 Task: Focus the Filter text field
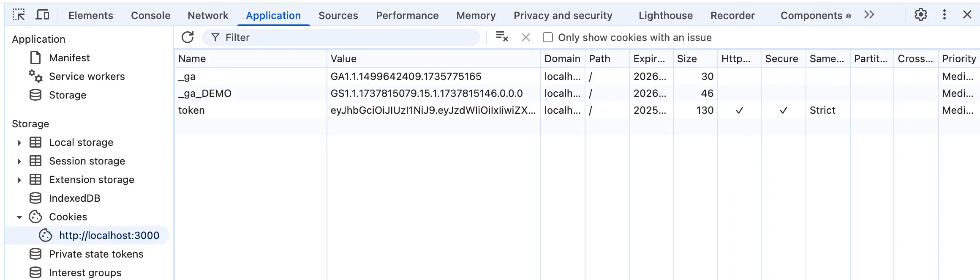pyautogui.click(x=341, y=38)
